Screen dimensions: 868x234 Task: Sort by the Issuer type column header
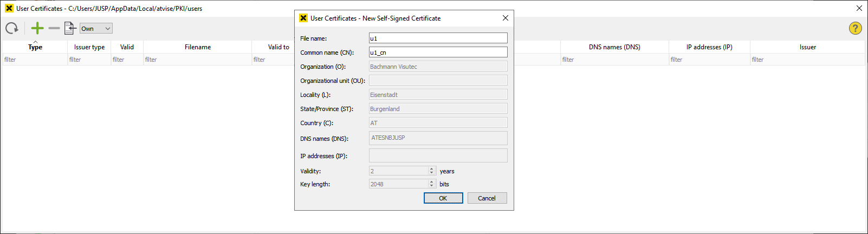pos(89,47)
